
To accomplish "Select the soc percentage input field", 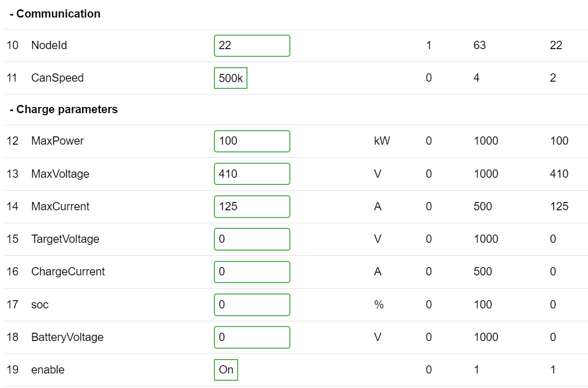I will (252, 304).
